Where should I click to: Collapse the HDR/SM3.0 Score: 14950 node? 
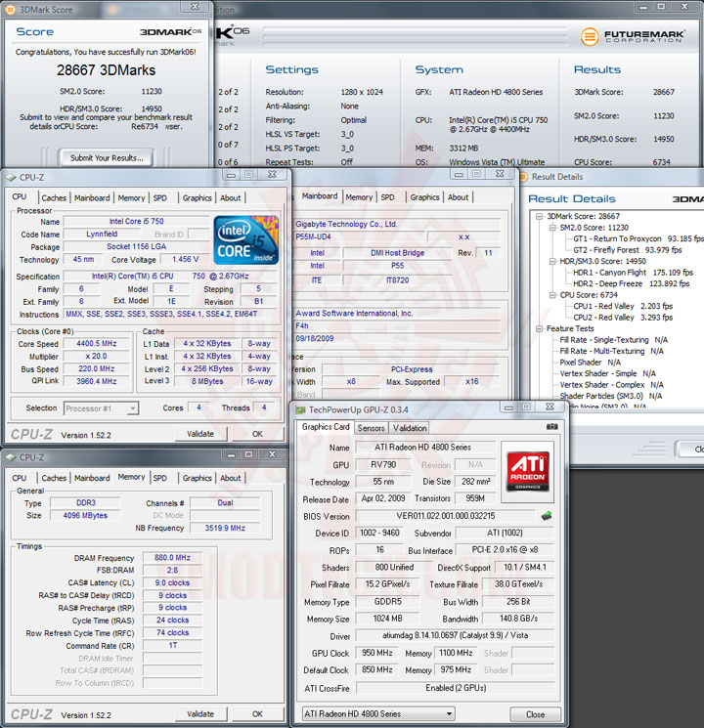coord(552,261)
